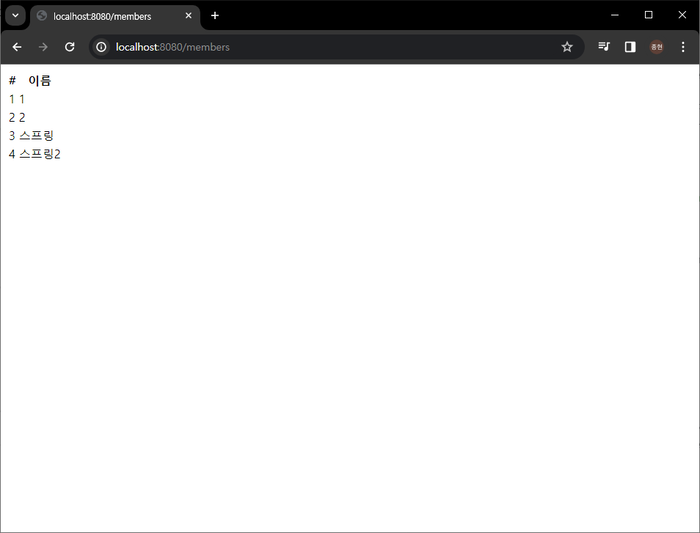Click the '이름' column header
The width and height of the screenshot is (700, 533).
click(40, 81)
